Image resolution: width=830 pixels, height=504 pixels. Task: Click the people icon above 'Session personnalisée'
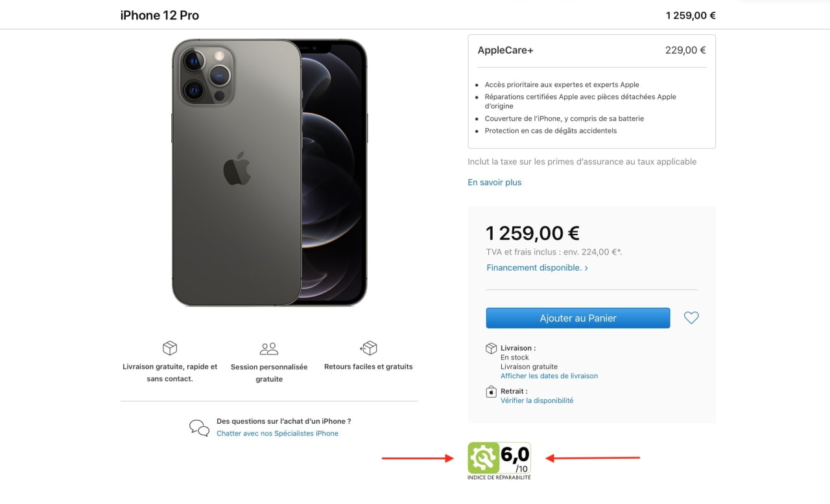269,348
